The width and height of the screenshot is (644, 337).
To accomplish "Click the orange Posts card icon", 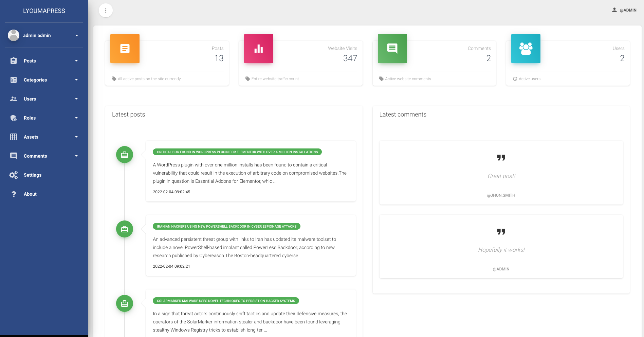I will [x=125, y=49].
